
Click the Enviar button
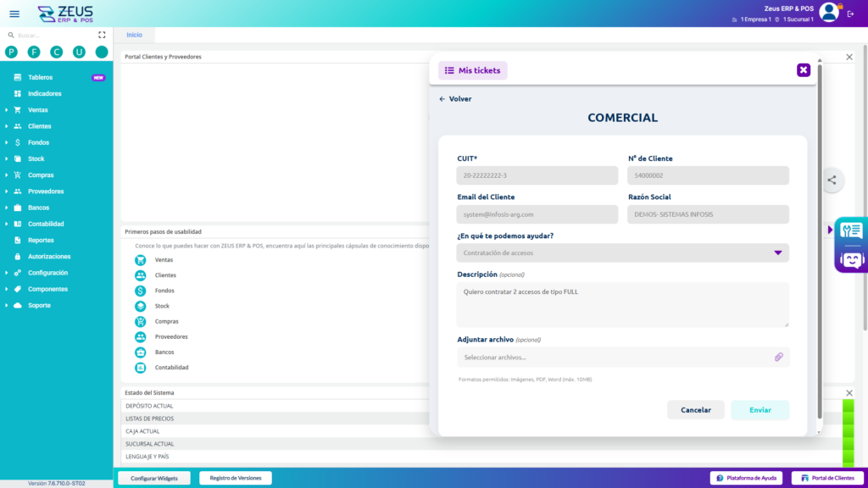(759, 410)
